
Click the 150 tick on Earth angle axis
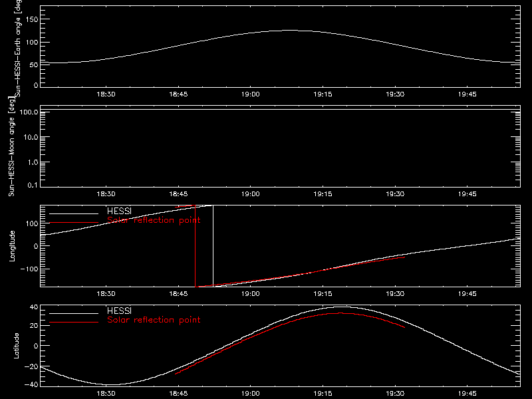tap(32, 19)
